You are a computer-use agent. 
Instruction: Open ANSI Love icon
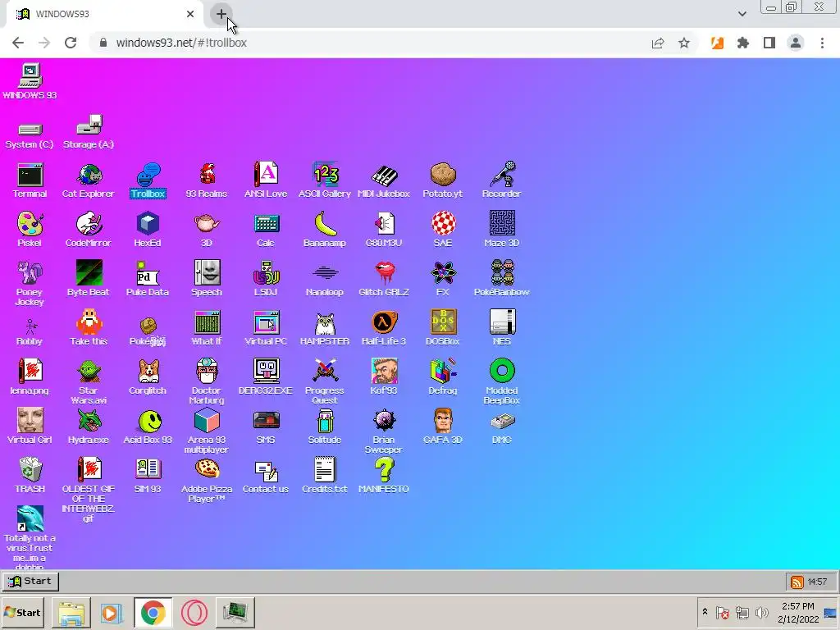point(266,180)
